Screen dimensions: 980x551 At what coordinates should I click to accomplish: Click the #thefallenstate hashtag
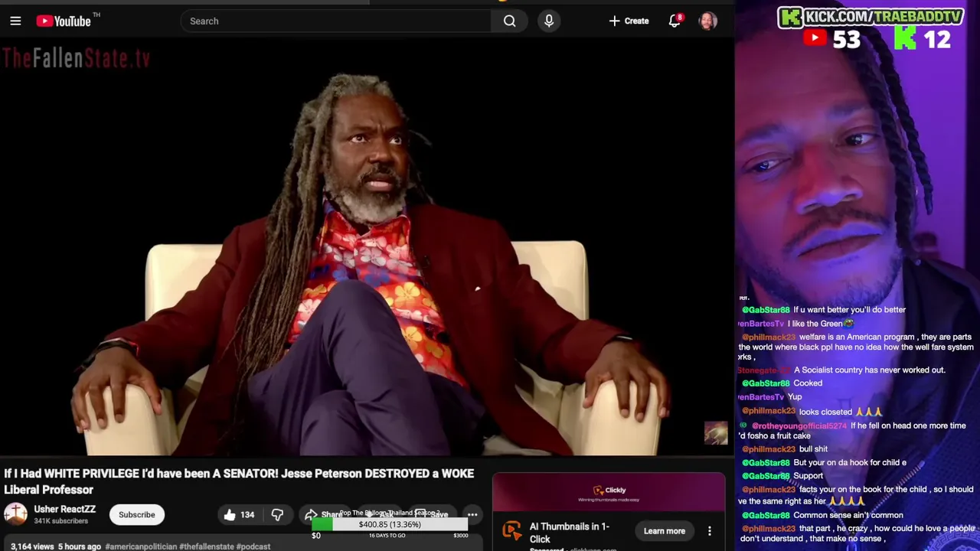click(207, 546)
